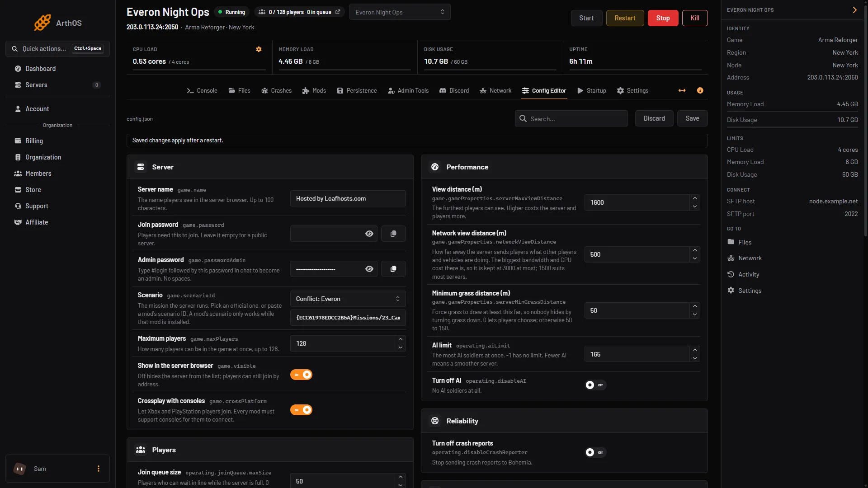Open Support headset sidebar item
This screenshot has width=868, height=488.
pyautogui.click(x=57, y=206)
